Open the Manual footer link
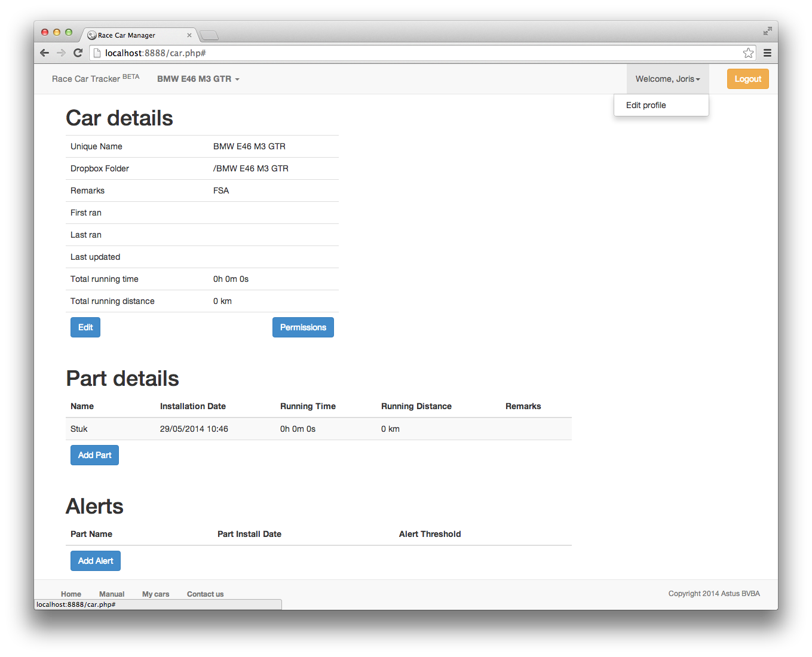Viewport: 812px width, 657px height. click(112, 594)
